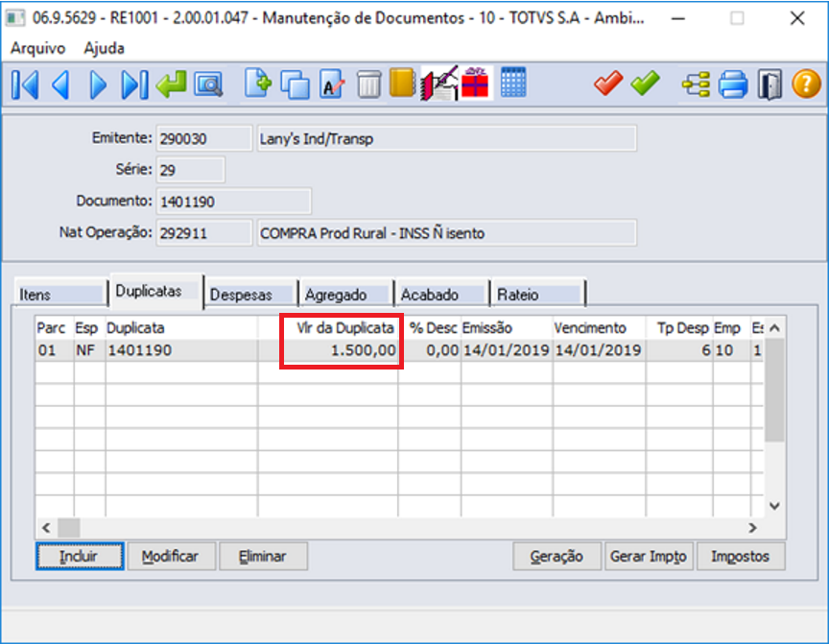Viewport: 829px width, 644px height.
Task: Click the new document plus icon
Action: 258,83
